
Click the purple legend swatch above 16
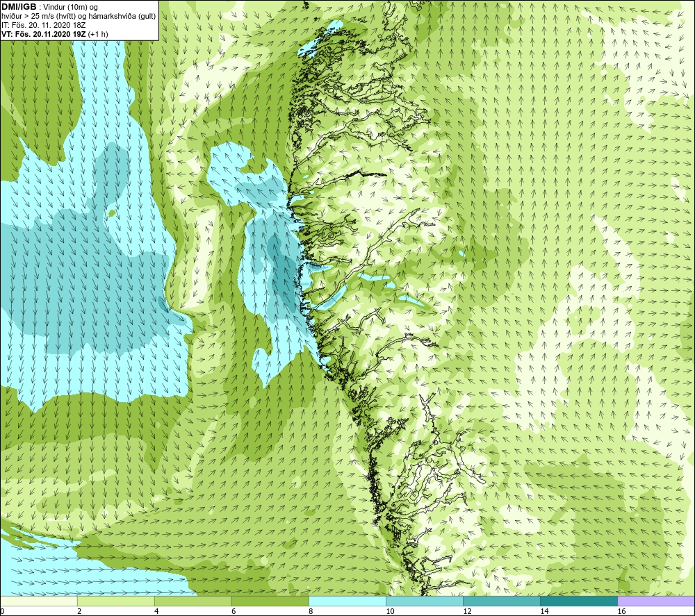click(656, 601)
